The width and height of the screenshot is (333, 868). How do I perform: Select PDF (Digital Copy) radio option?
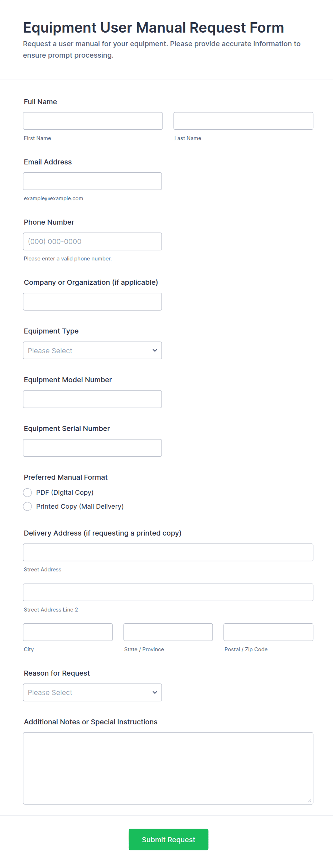tap(28, 493)
